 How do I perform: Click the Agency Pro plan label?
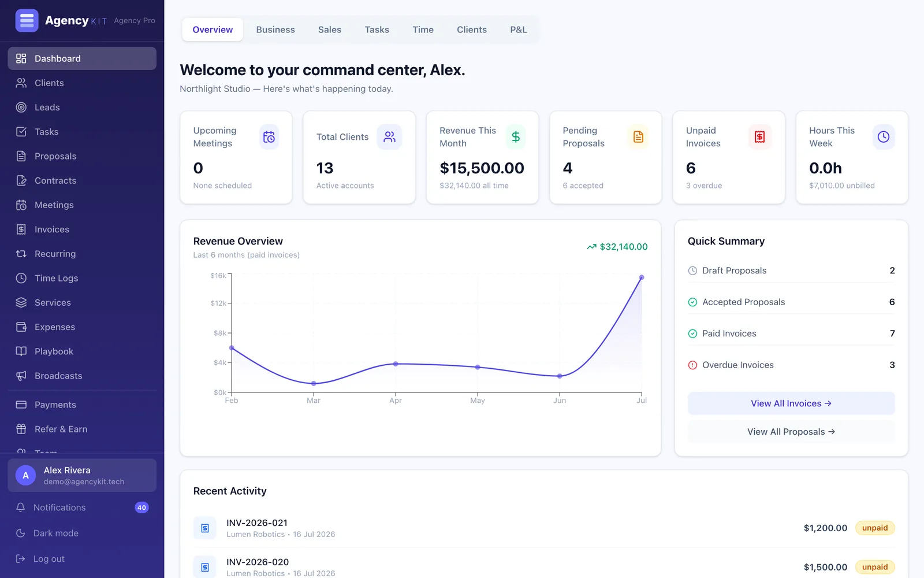(x=135, y=20)
